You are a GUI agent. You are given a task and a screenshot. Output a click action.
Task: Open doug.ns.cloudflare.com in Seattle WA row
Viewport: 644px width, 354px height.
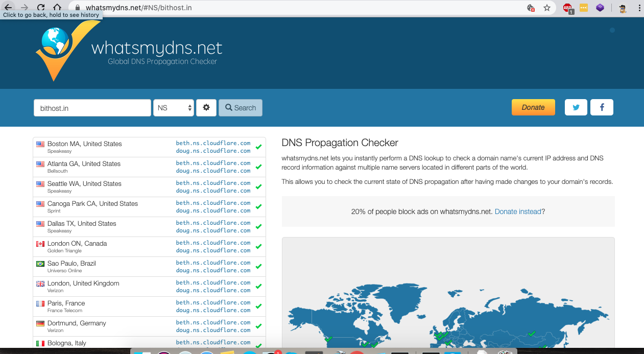click(213, 191)
